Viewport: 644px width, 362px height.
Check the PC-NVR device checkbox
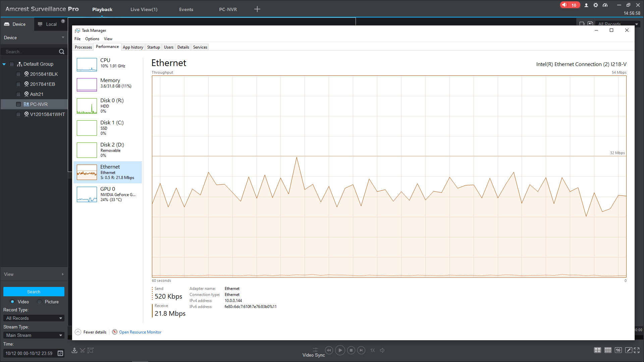(18, 104)
